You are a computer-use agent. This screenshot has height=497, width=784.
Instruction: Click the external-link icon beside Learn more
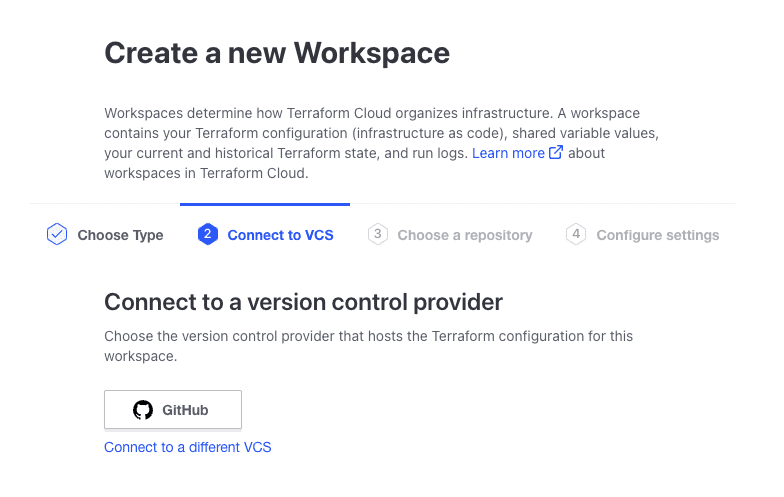point(556,152)
